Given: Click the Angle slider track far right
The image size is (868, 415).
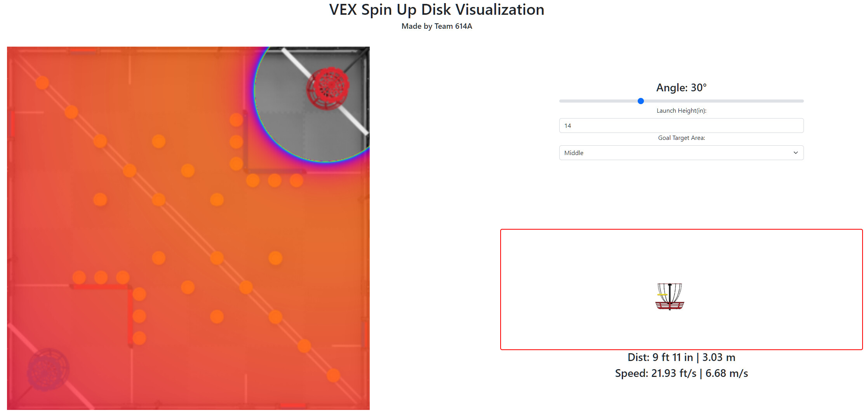Looking at the screenshot, I should (800, 101).
